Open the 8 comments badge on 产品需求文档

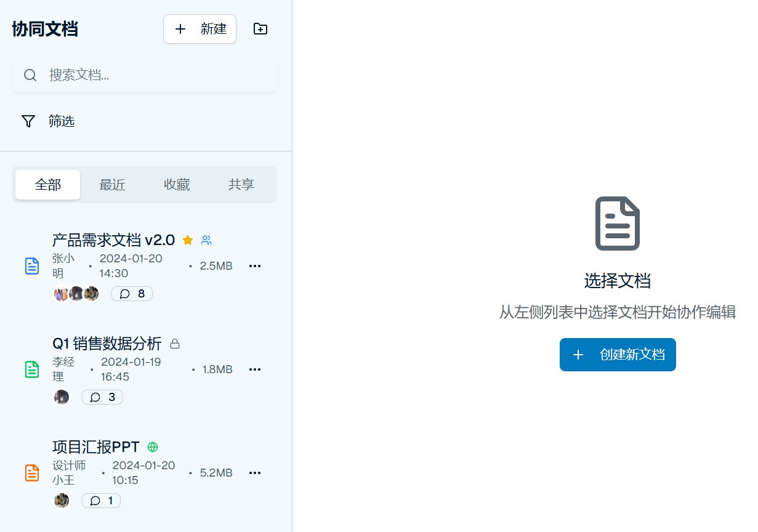pos(132,294)
